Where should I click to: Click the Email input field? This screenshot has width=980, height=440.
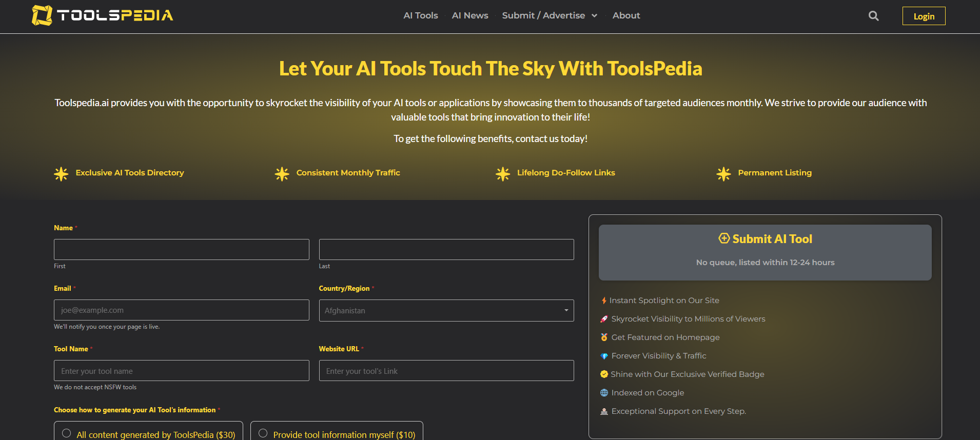pyautogui.click(x=182, y=310)
